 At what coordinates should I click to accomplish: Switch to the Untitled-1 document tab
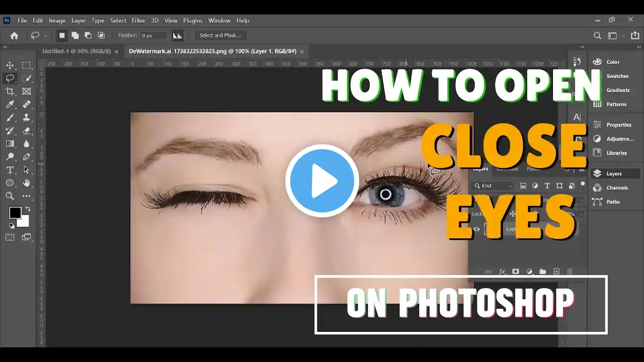(76, 51)
